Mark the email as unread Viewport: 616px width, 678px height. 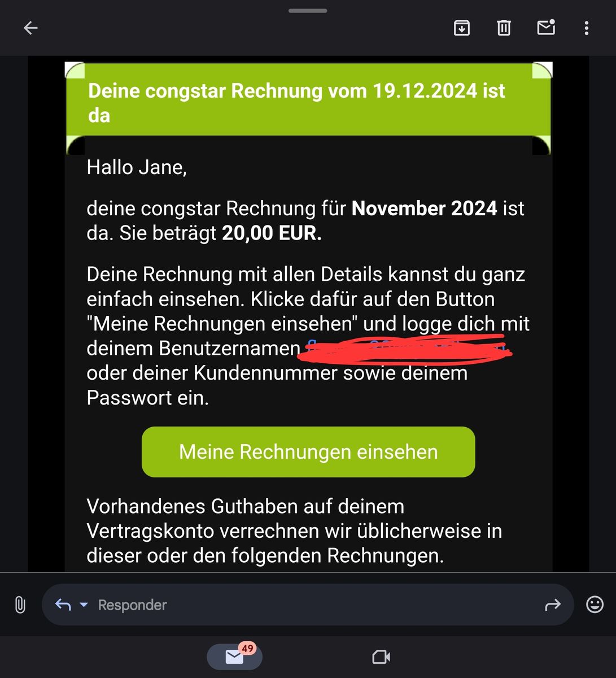(x=546, y=27)
